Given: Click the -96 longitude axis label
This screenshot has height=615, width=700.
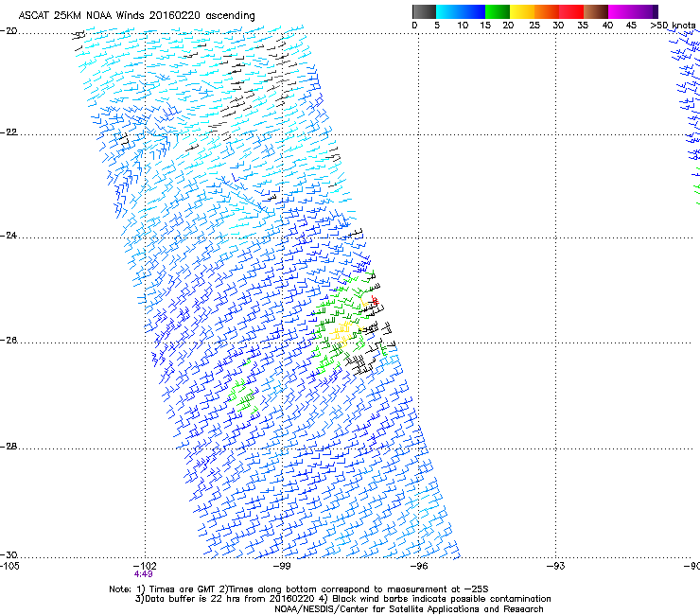Looking at the screenshot, I should click(419, 566).
